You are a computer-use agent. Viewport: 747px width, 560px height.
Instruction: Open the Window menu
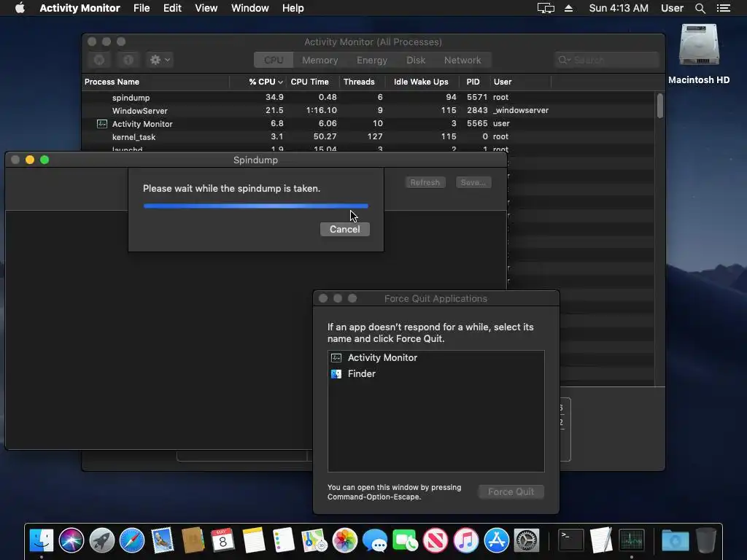click(249, 8)
